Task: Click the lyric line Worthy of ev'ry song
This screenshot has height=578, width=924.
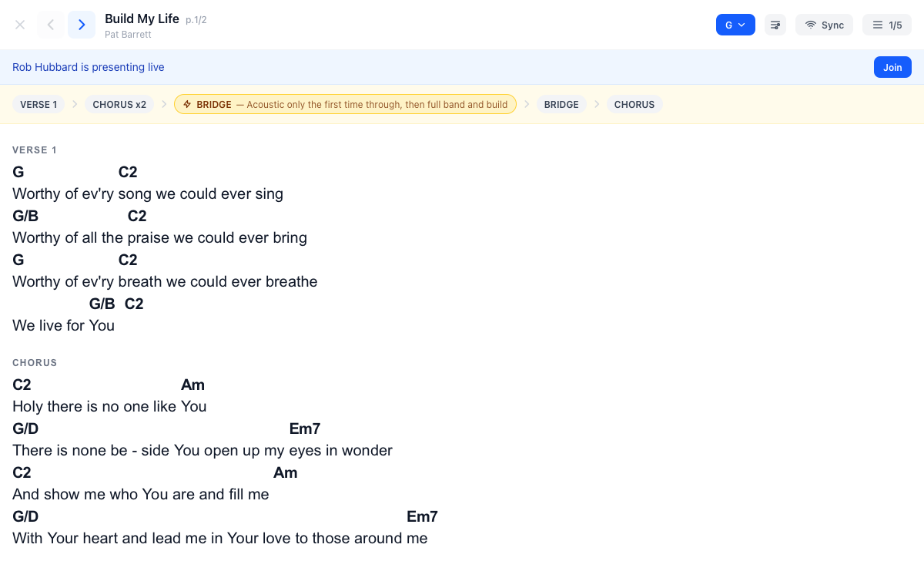Action: (148, 193)
